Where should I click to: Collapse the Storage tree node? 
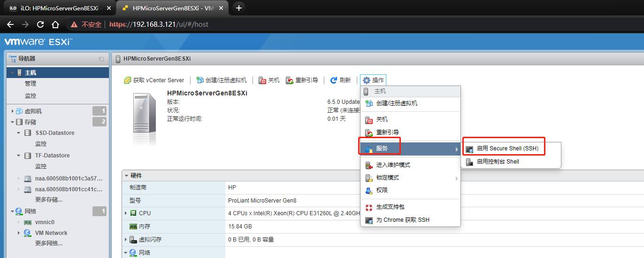pos(12,122)
